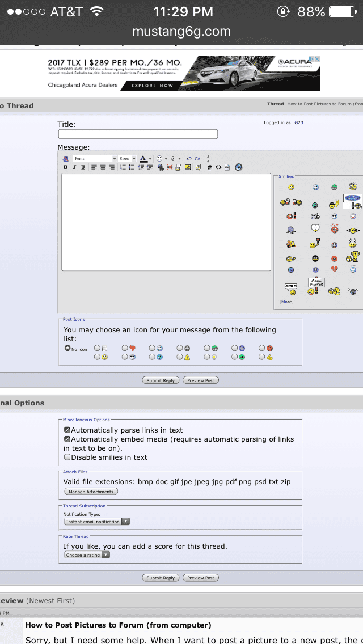Viewport: 363px width, 644px height.
Task: Insert an ordered numbered list
Action: [123, 167]
